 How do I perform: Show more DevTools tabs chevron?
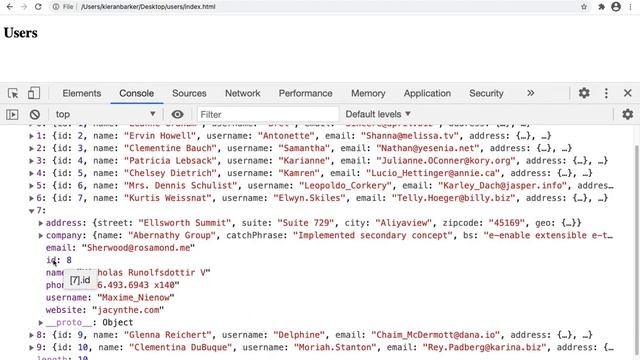[x=530, y=93]
